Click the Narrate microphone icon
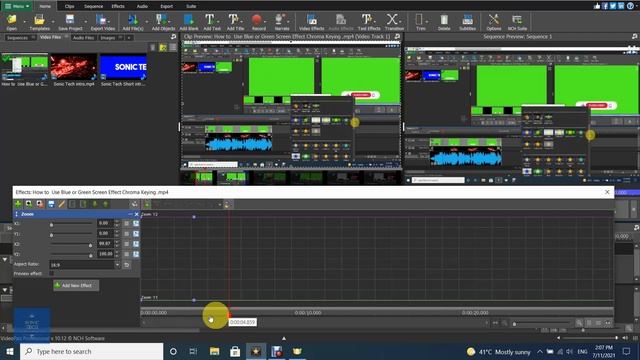 [x=280, y=20]
